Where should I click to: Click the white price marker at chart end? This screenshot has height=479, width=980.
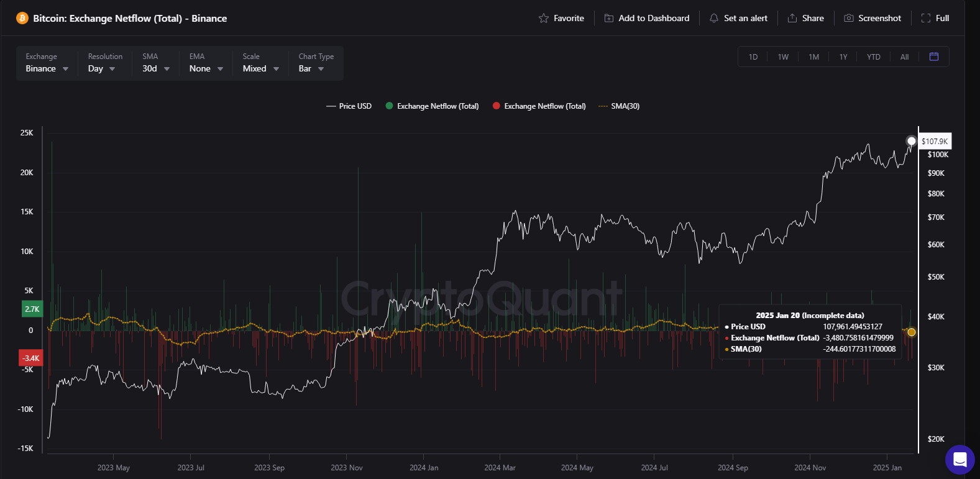tap(912, 141)
